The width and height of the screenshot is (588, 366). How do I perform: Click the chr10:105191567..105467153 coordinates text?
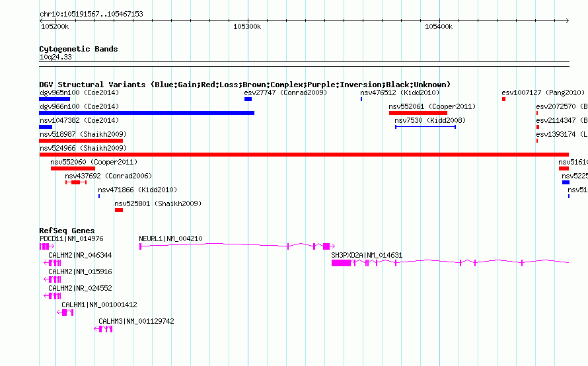91,14
